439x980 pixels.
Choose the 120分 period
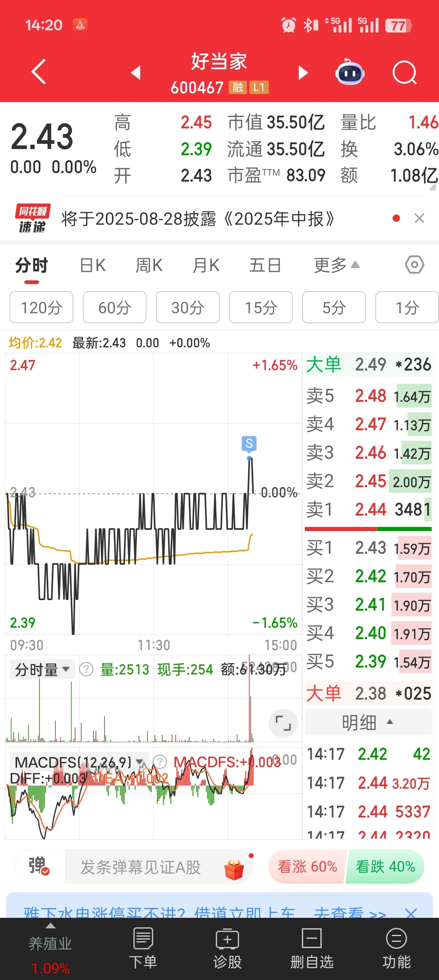[x=41, y=307]
